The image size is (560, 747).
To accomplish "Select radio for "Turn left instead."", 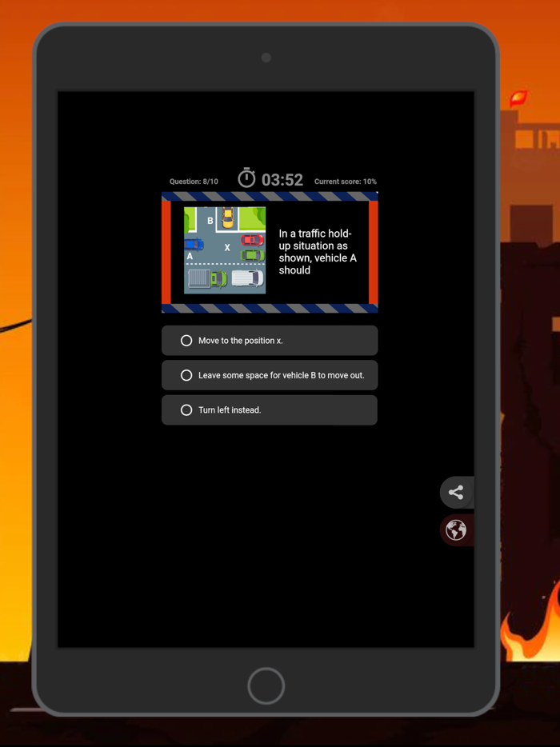I will point(186,409).
